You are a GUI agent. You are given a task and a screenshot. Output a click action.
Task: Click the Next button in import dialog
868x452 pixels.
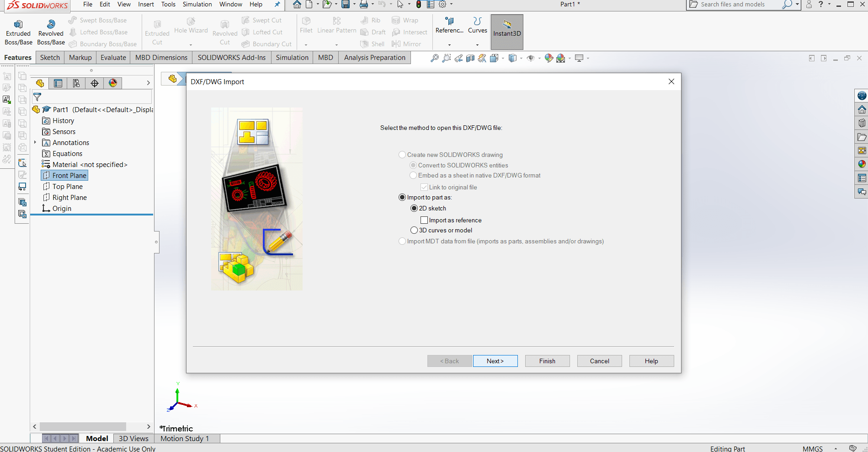[495, 361]
